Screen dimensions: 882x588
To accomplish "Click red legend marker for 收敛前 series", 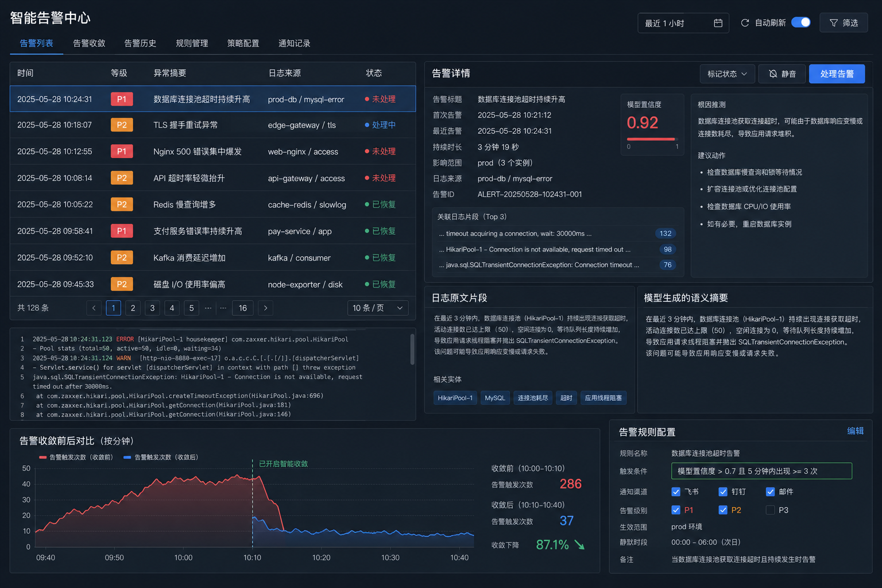I will (42, 458).
